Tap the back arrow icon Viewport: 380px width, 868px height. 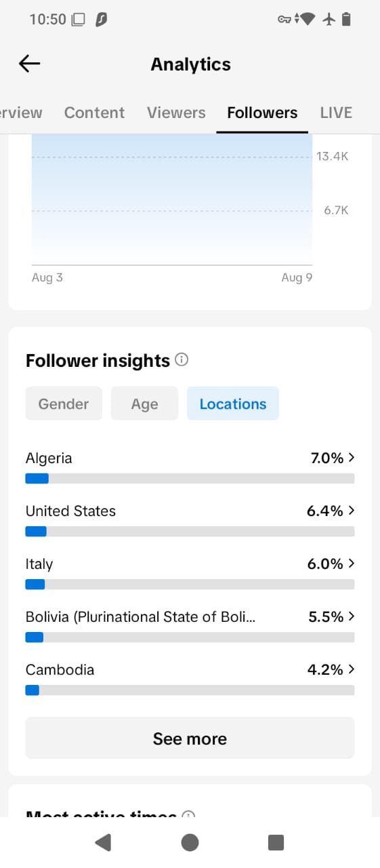30,64
